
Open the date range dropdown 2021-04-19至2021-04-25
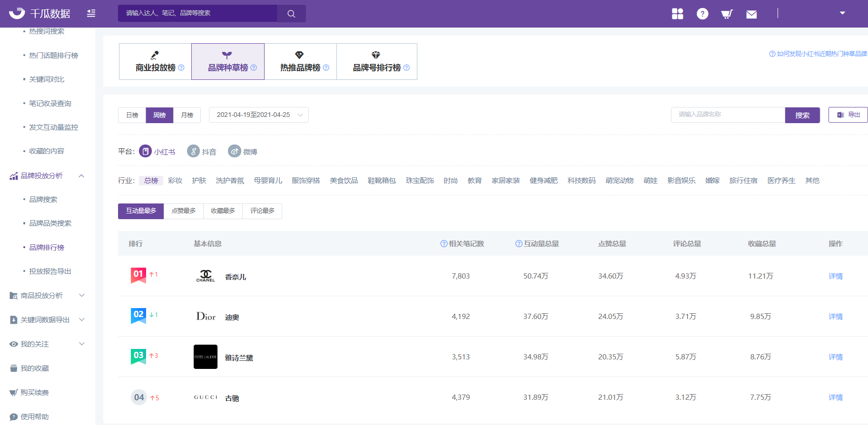259,115
